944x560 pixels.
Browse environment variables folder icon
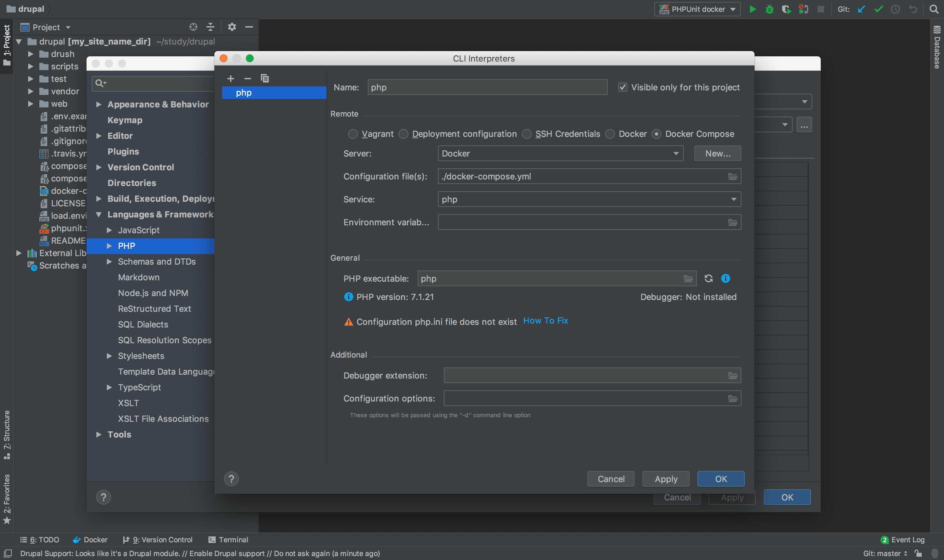733,222
